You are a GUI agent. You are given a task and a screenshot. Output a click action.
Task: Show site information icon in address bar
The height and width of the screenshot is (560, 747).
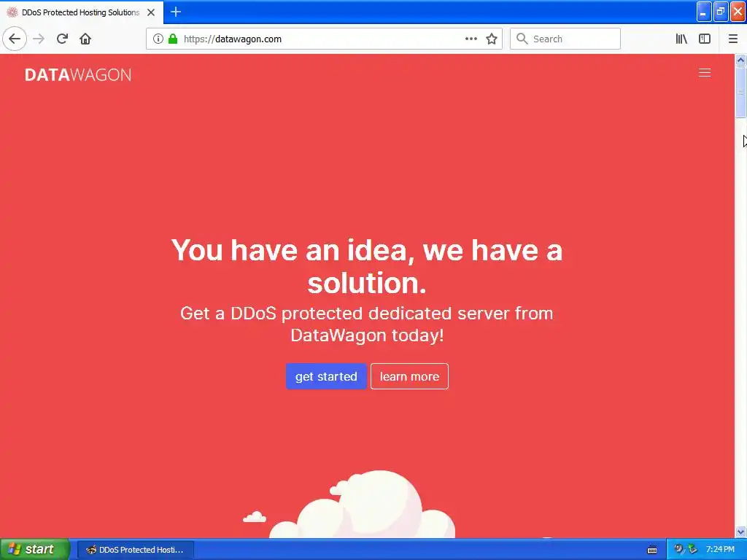(158, 39)
